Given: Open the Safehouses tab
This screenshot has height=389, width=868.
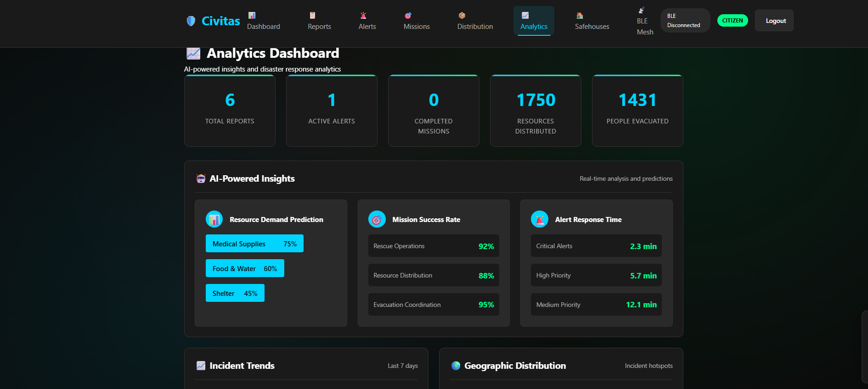Looking at the screenshot, I should tap(592, 21).
